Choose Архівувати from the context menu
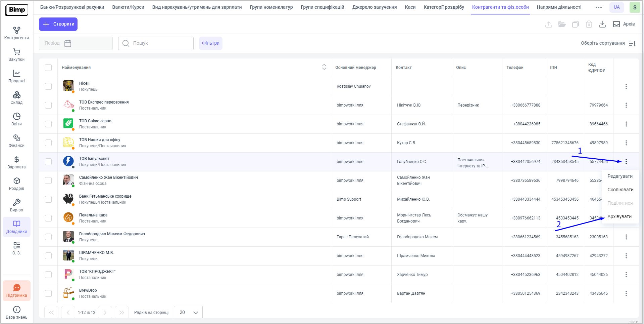 tap(619, 216)
